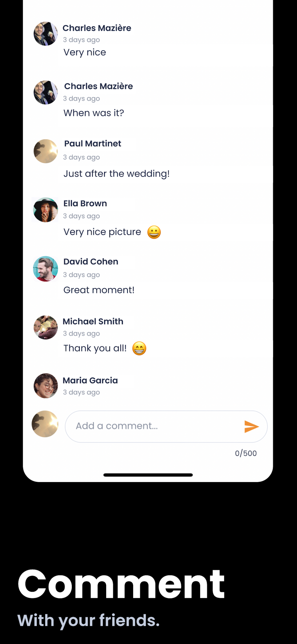Select the grinning emoji in Ella's comment
The width and height of the screenshot is (297, 644).
[154, 232]
